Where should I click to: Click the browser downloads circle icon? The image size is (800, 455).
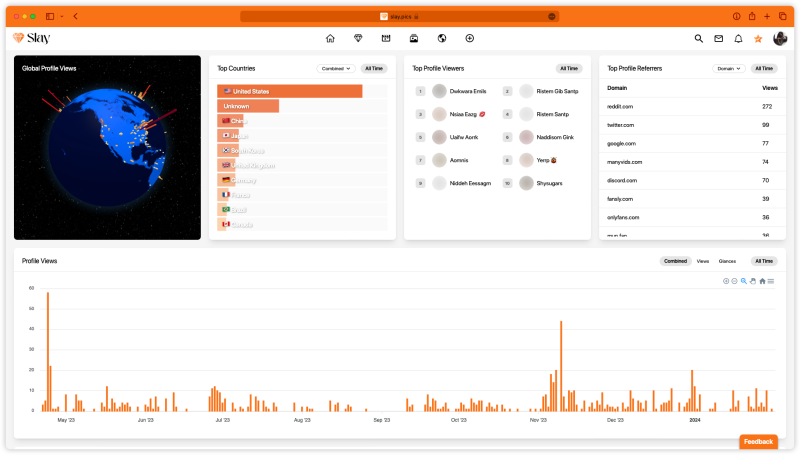tap(737, 16)
